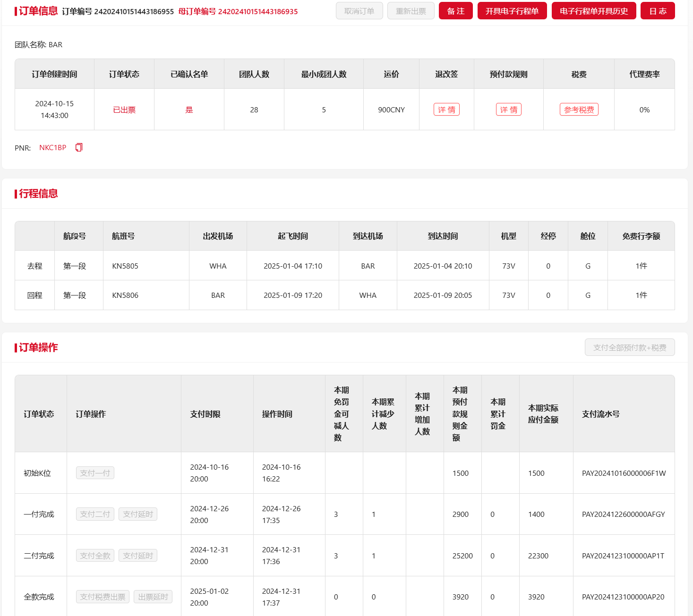
Task: Click the 支付全款 button
Action: point(95,556)
